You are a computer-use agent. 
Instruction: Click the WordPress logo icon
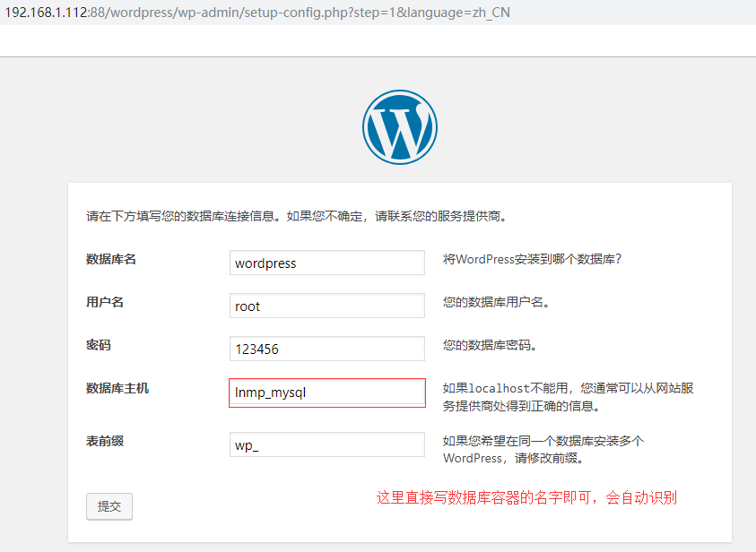[x=399, y=126]
